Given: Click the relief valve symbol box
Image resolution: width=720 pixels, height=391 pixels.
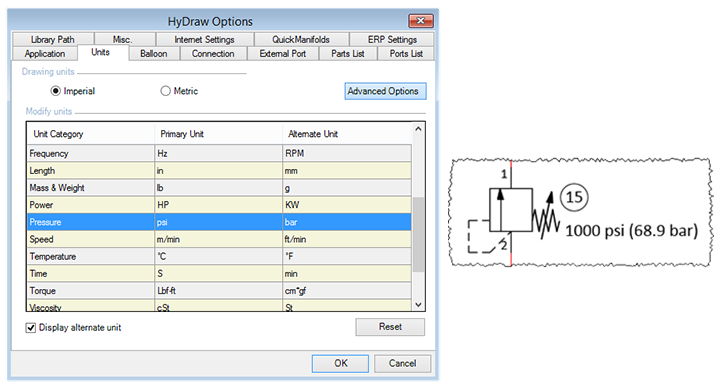Looking at the screenshot, I should [511, 210].
